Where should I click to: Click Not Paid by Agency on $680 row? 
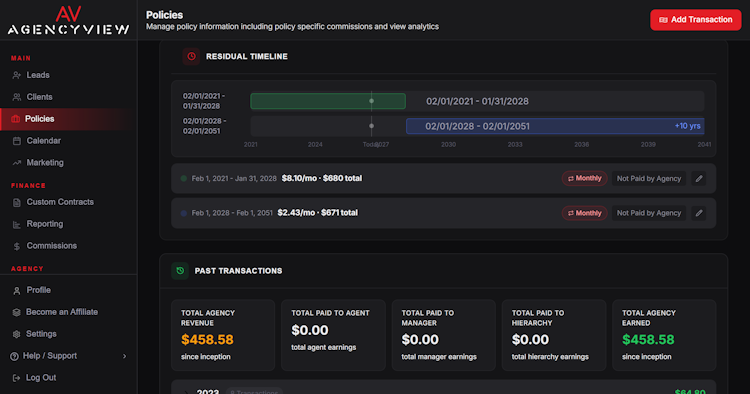pyautogui.click(x=649, y=178)
